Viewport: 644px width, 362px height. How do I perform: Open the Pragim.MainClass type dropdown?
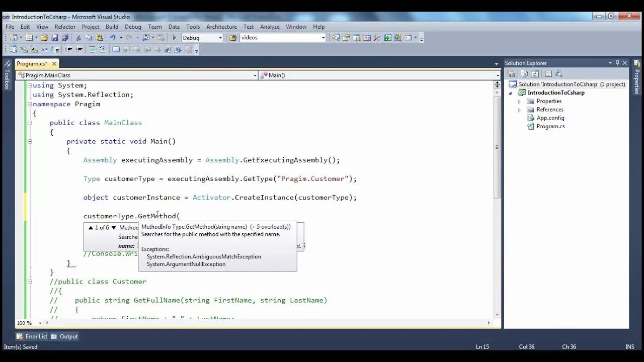coord(255,75)
